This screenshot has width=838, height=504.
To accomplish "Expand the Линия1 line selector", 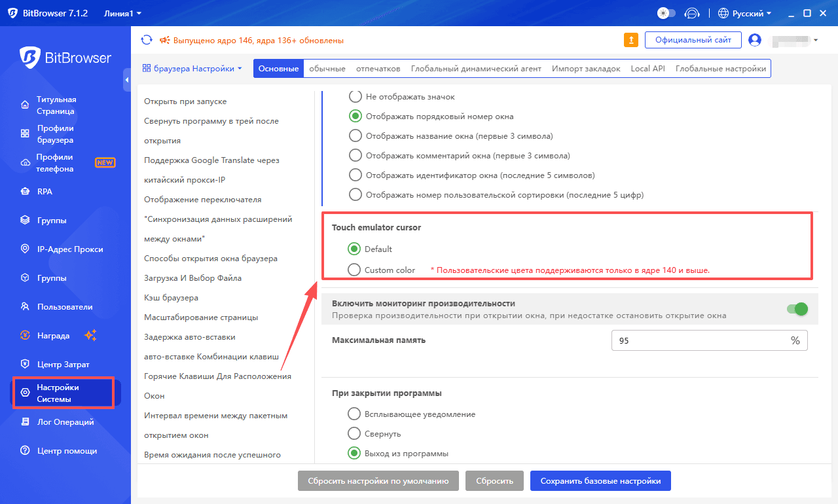I will pos(122,13).
